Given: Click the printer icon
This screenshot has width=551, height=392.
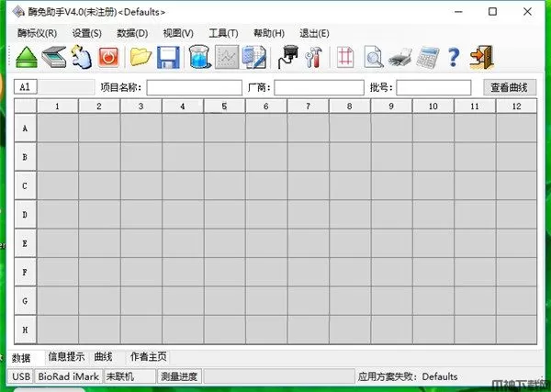Looking at the screenshot, I should (399, 57).
